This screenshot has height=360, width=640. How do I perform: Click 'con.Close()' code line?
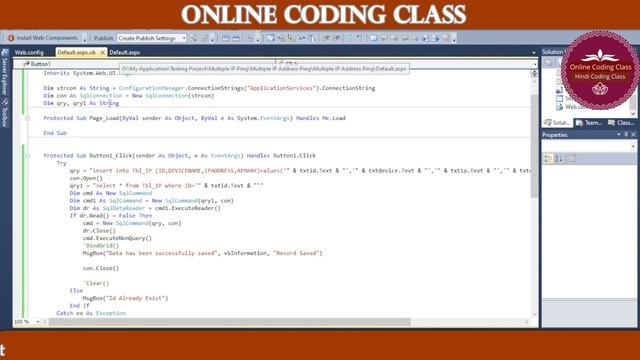101,268
